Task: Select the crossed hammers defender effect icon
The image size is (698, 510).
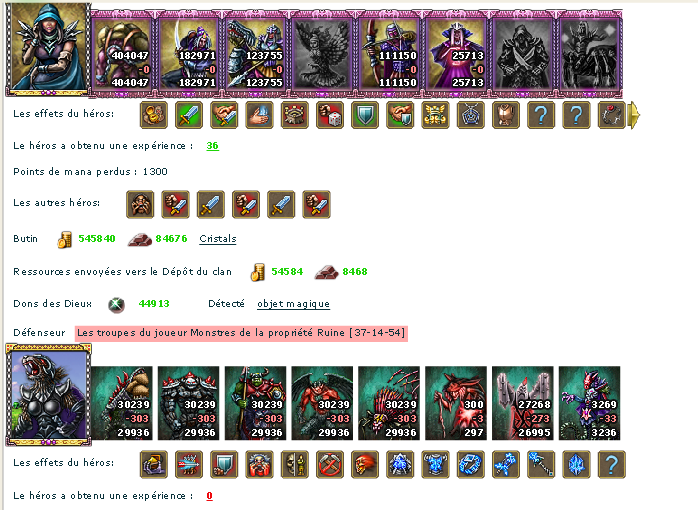Action: [330, 464]
